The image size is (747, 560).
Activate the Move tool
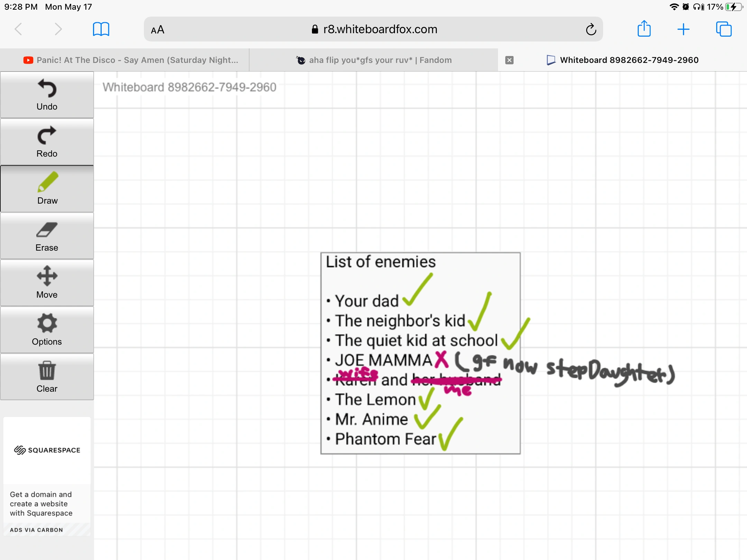click(47, 283)
